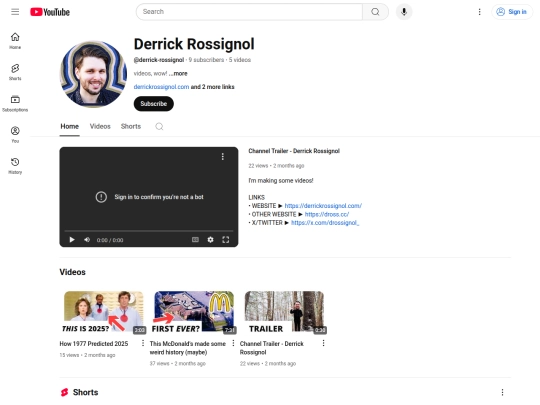Image resolution: width=540 pixels, height=405 pixels.
Task: Open the Channel Trailer title link
Action: click(294, 151)
